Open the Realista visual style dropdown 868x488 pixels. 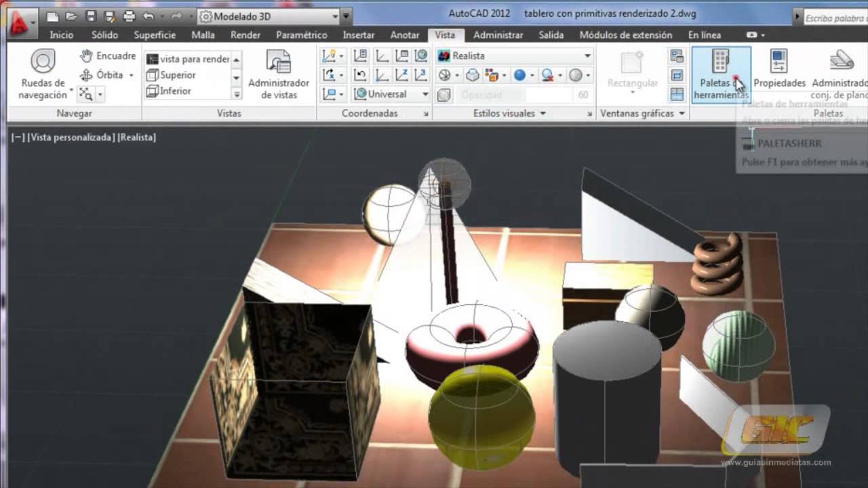pyautogui.click(x=515, y=56)
